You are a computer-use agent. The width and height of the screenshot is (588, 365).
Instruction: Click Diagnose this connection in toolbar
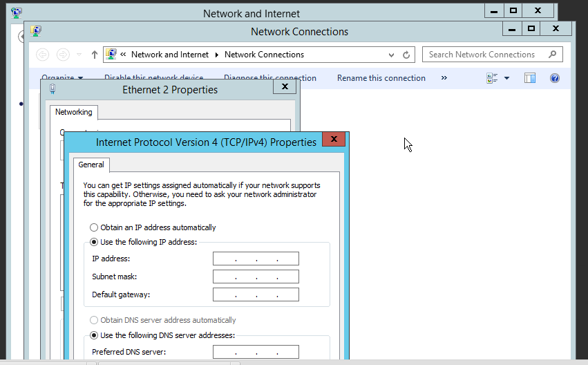tap(270, 78)
